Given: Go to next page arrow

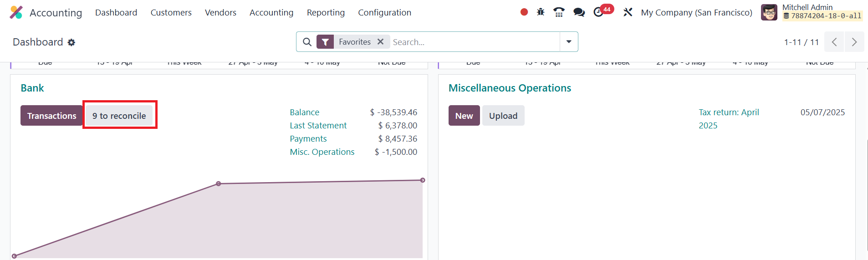Looking at the screenshot, I should click(x=854, y=42).
